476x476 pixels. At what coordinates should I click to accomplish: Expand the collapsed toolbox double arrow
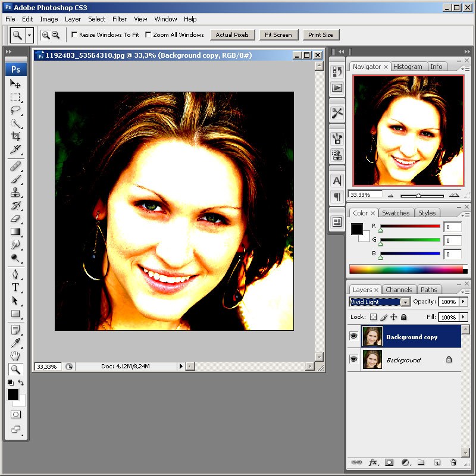(x=8, y=52)
